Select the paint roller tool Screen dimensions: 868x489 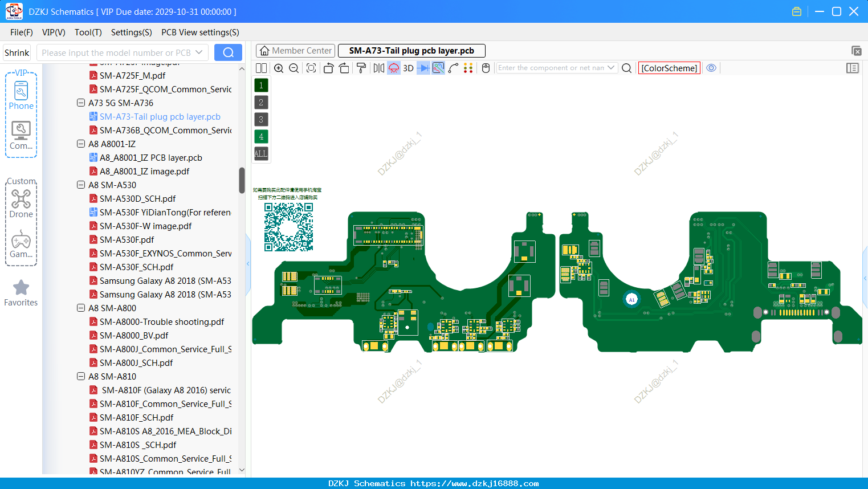(361, 68)
